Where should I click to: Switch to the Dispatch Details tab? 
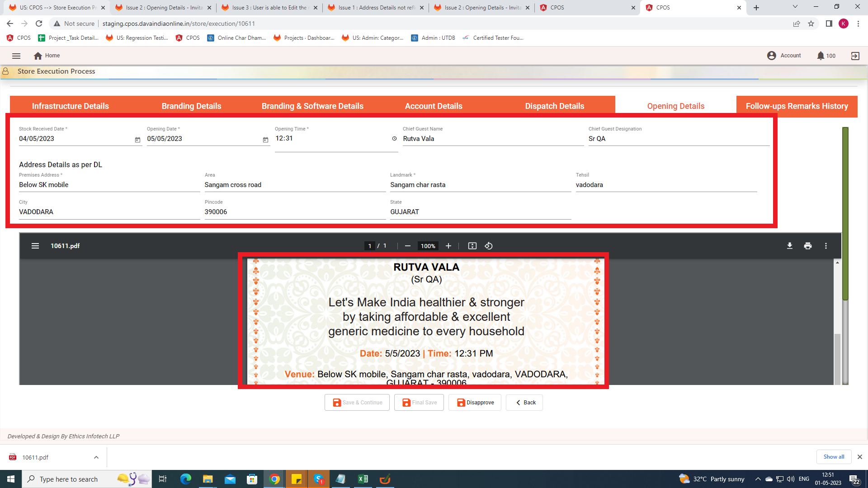554,106
